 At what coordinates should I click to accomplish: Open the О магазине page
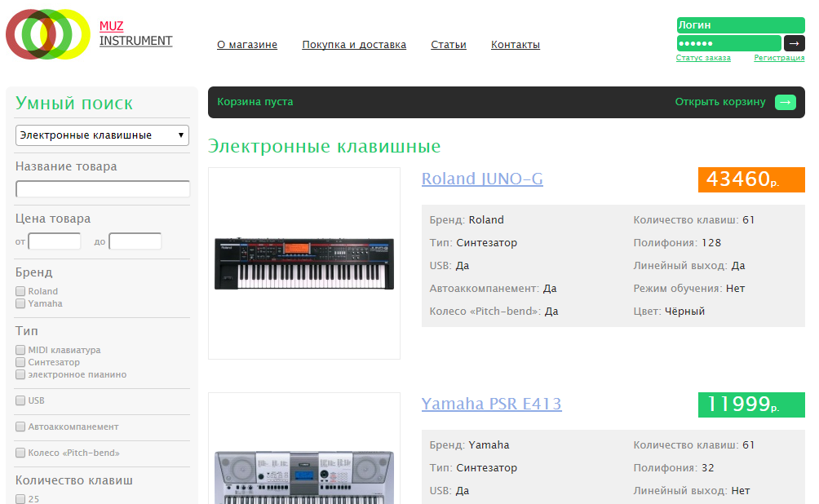click(x=247, y=45)
